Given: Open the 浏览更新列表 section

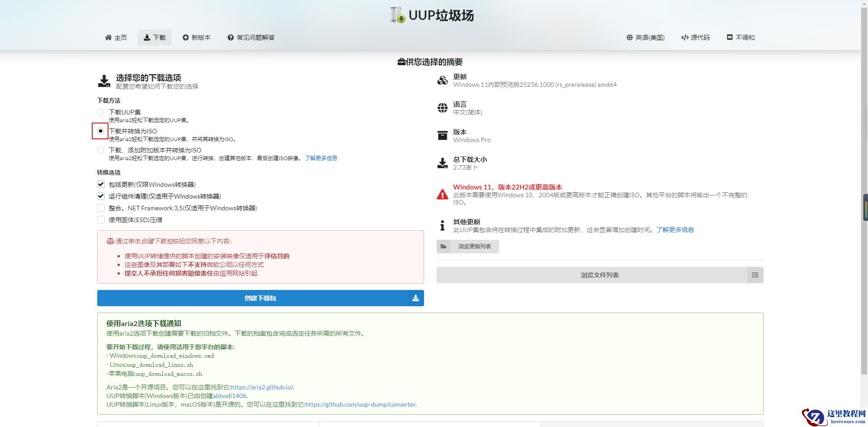Looking at the screenshot, I should click(467, 247).
